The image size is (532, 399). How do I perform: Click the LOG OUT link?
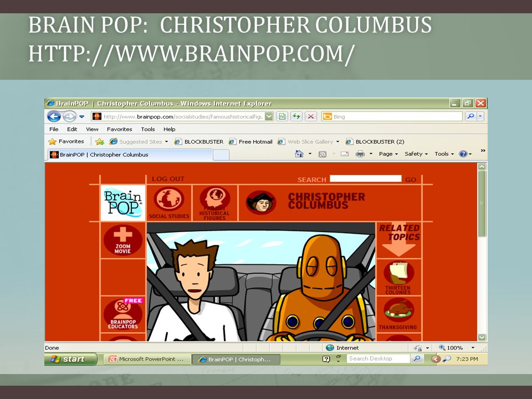[x=168, y=179]
